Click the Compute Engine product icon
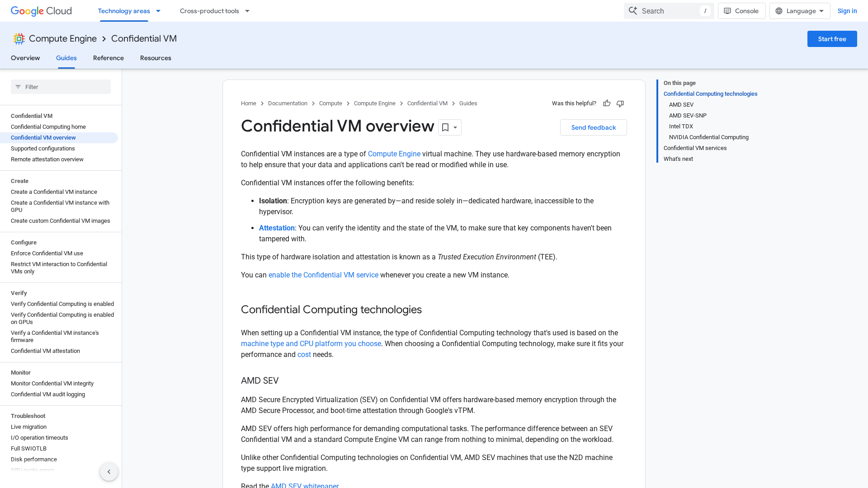Image resolution: width=868 pixels, height=488 pixels. (19, 39)
